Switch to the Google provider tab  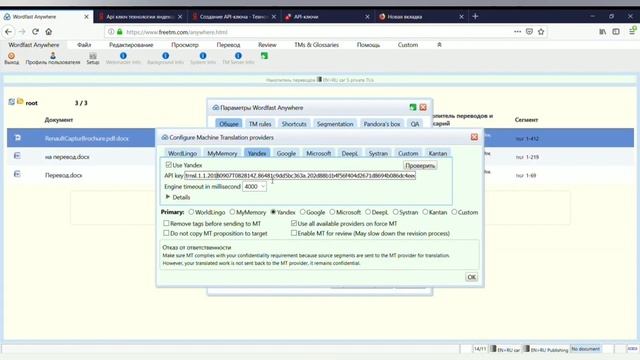click(x=286, y=153)
